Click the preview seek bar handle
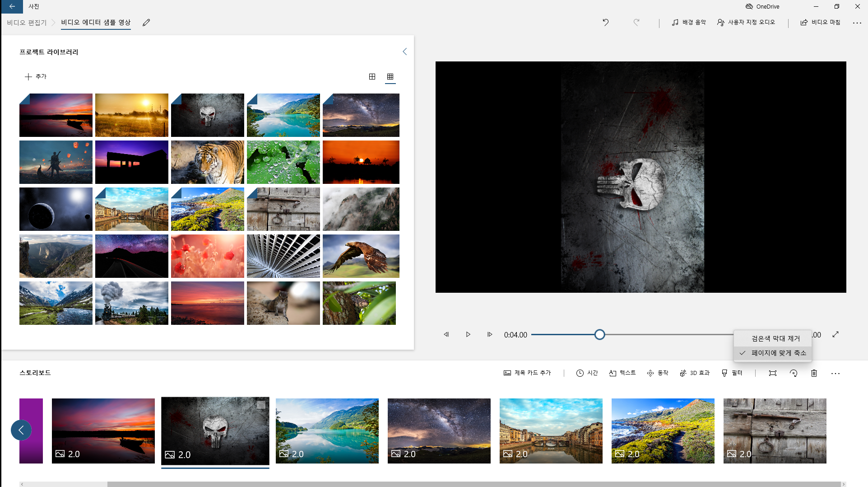This screenshot has width=868, height=487. coord(599,334)
